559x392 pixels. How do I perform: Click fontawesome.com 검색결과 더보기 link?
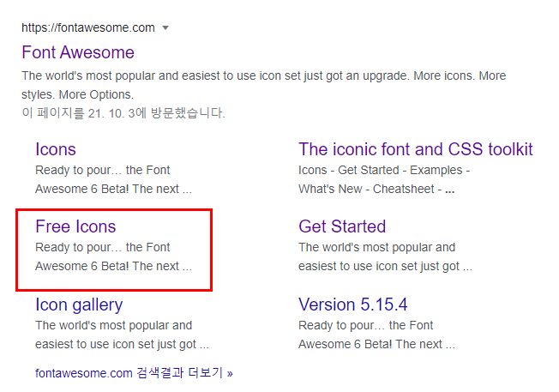pyautogui.click(x=134, y=373)
